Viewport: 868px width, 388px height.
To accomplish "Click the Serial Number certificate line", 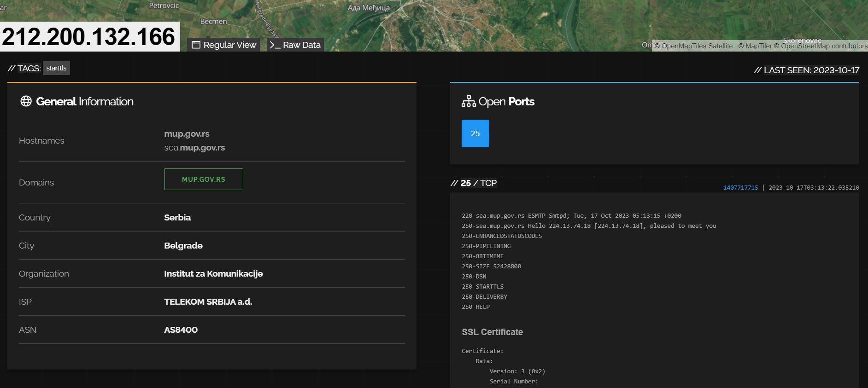I will coord(514,381).
